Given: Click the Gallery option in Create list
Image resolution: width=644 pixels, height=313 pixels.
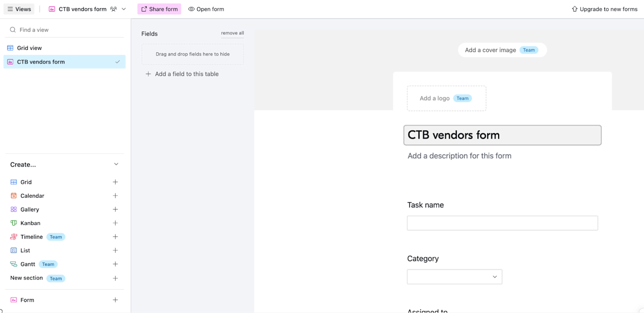Looking at the screenshot, I should [30, 210].
